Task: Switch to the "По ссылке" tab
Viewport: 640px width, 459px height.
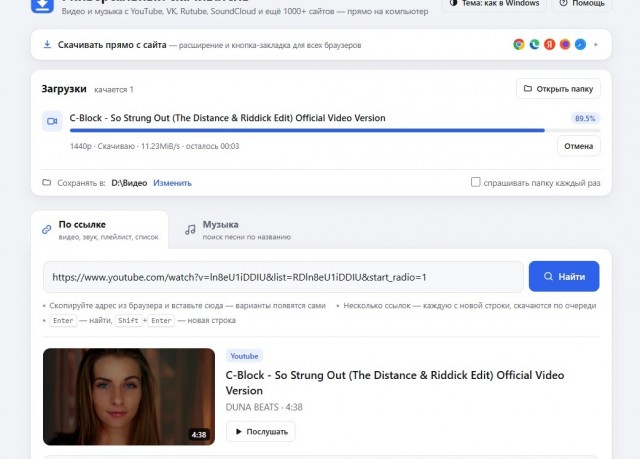Action: click(x=100, y=230)
